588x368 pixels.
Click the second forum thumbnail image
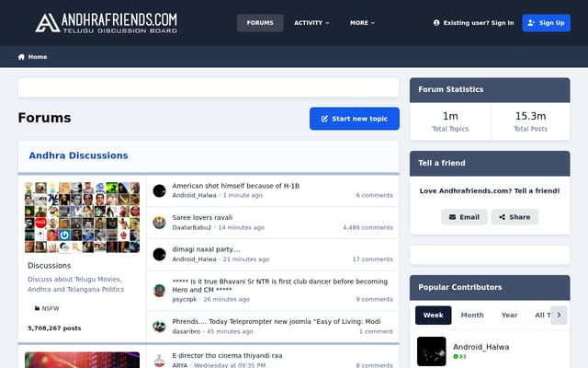(82, 360)
